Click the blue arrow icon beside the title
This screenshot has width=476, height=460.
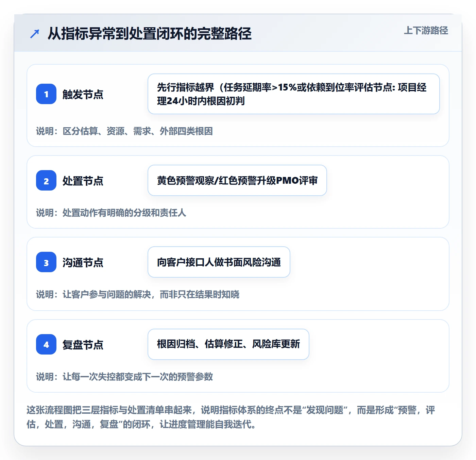(35, 34)
